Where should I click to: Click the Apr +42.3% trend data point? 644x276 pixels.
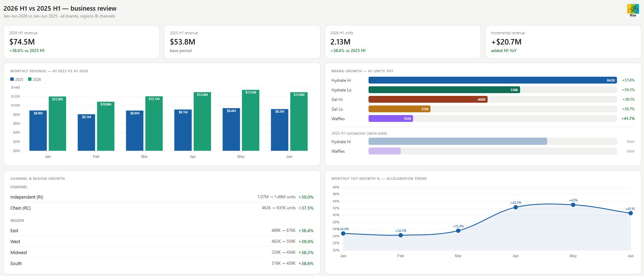pos(516,207)
